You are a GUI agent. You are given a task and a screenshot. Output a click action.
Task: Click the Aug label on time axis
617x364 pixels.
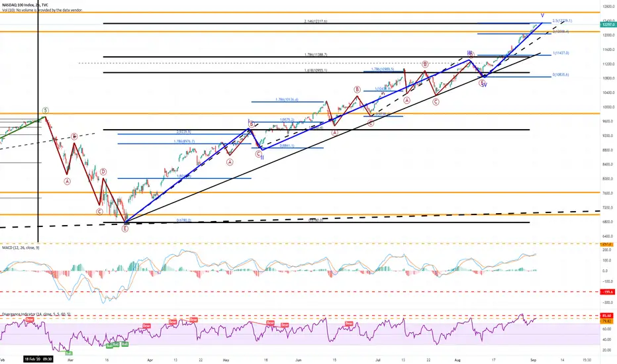457,359
